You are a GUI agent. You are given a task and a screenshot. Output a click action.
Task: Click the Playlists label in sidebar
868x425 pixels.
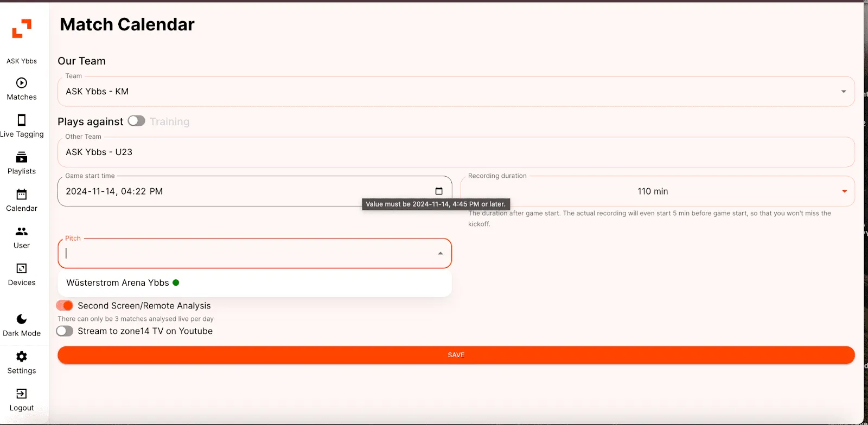tap(22, 171)
